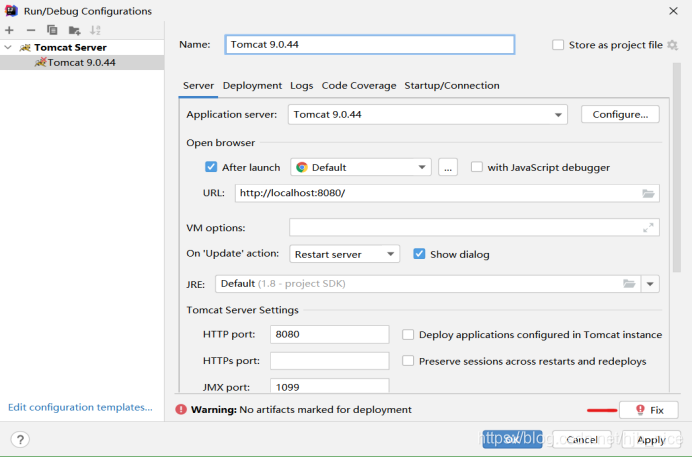Click Fix button for warning
The height and width of the screenshot is (457, 693).
pyautogui.click(x=648, y=410)
